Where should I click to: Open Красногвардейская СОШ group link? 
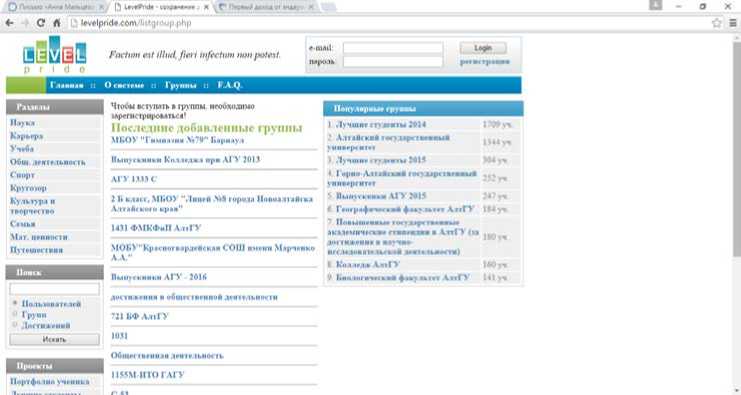tap(213, 252)
